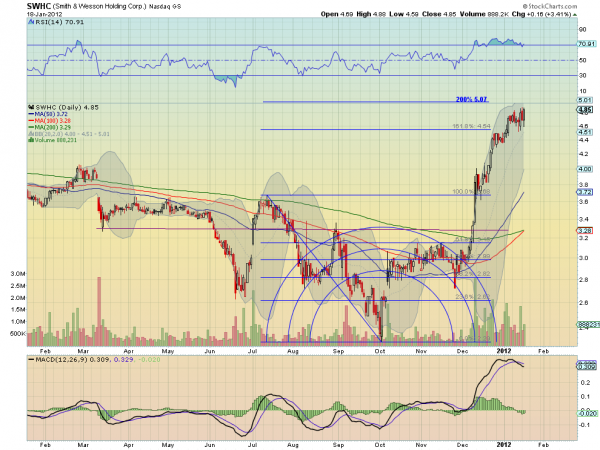Viewport: 600px width, 450px height.
Task: Select the Volume 888.2K header value
Action: [x=484, y=14]
